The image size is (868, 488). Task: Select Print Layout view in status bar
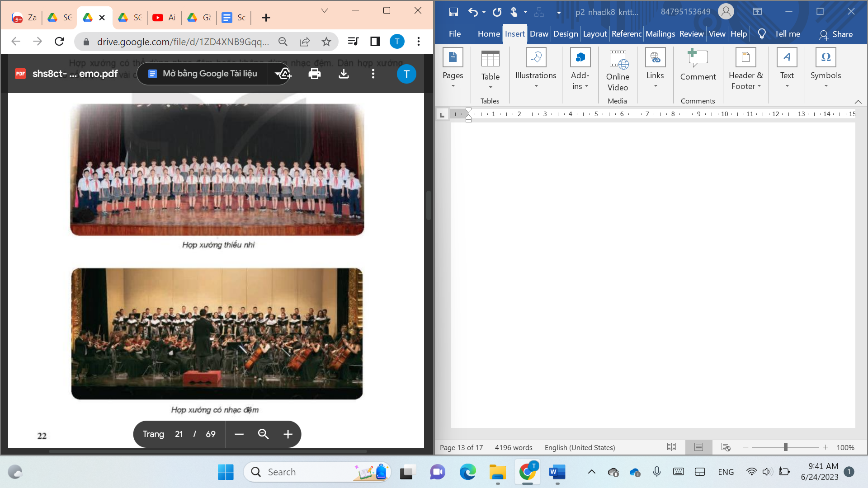(x=699, y=447)
